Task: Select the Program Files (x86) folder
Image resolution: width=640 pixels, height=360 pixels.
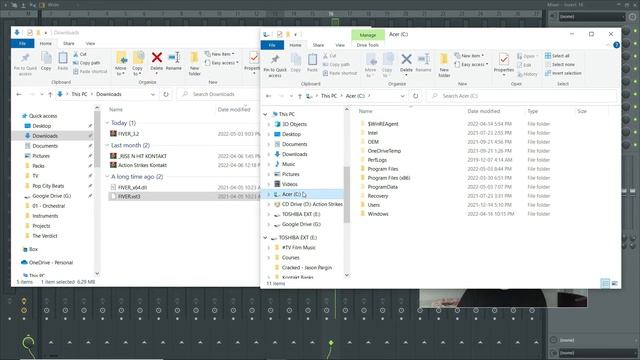Action: click(x=389, y=178)
